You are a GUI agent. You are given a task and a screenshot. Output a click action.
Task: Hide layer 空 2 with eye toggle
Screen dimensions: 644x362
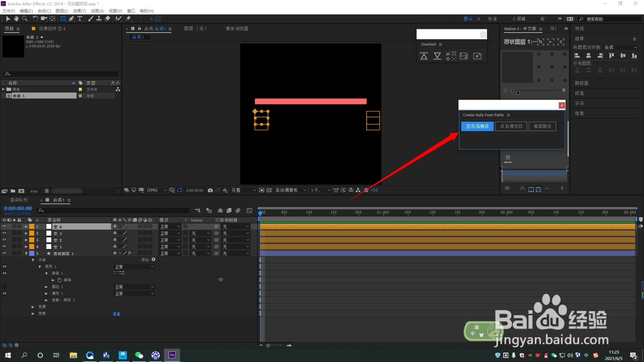[x=4, y=240]
